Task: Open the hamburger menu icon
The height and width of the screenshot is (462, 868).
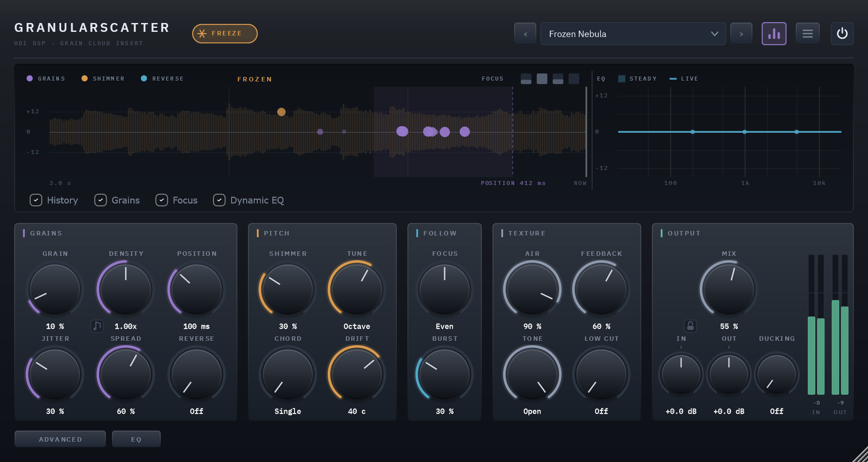Action: coord(808,34)
